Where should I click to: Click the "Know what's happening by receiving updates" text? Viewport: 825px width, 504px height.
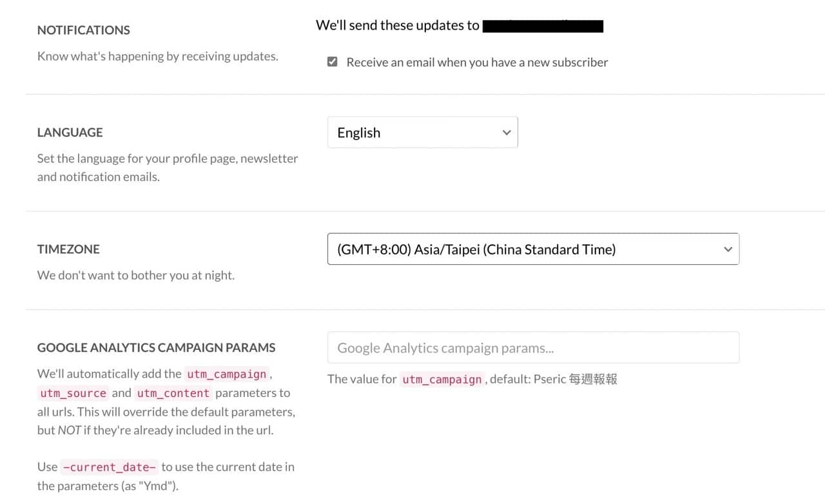click(158, 57)
